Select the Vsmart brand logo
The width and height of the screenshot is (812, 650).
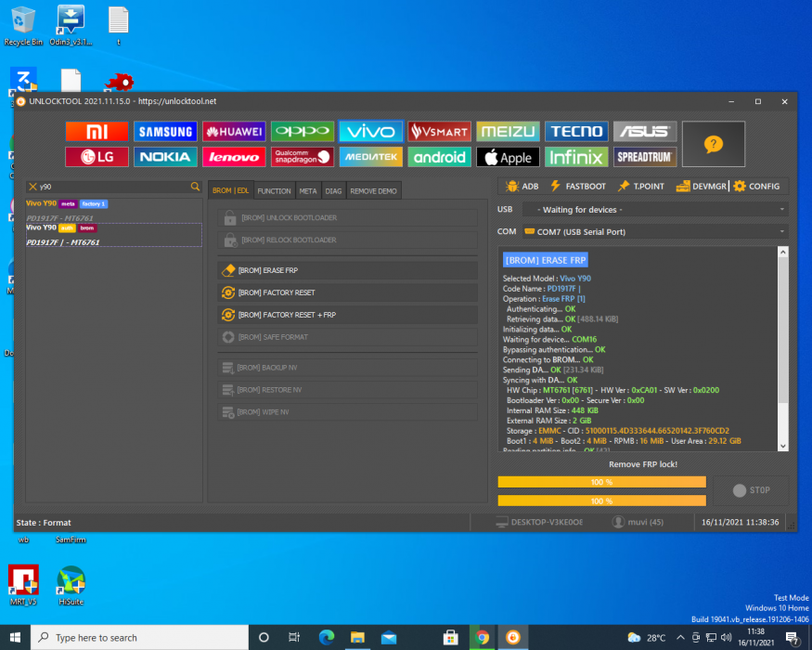pos(440,132)
